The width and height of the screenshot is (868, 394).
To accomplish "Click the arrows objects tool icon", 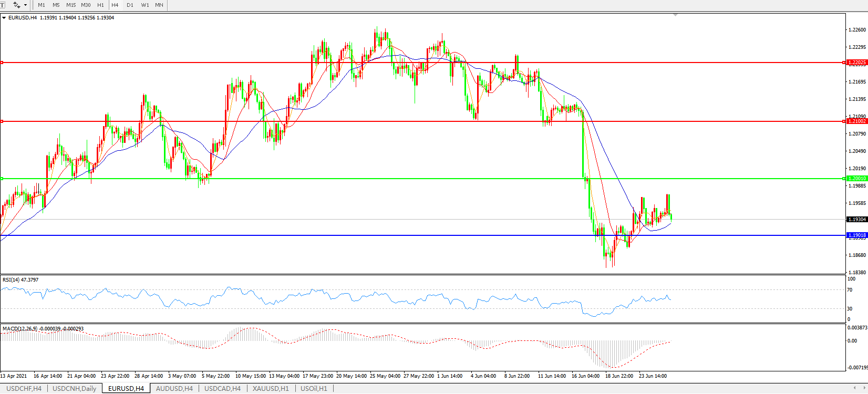I will tap(16, 5).
